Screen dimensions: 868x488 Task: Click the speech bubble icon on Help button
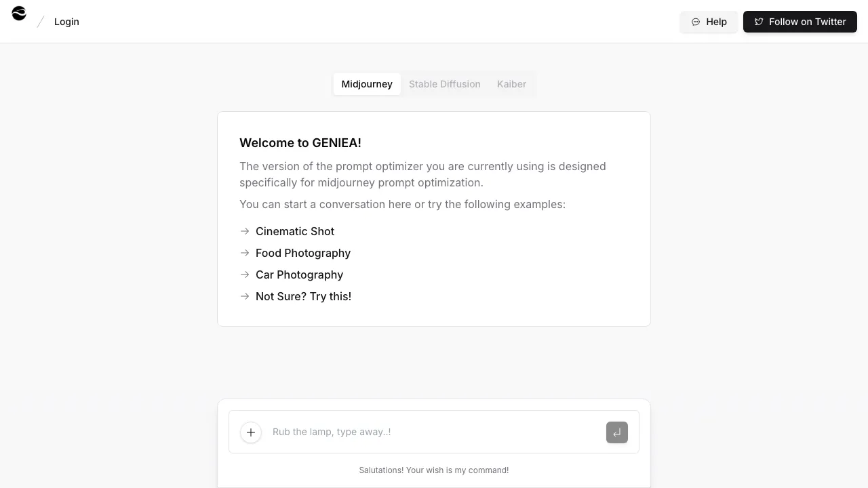tap(696, 22)
